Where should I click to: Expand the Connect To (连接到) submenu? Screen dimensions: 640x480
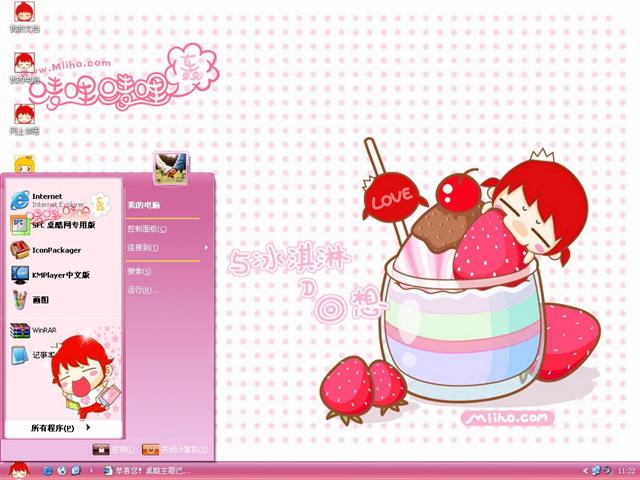click(x=167, y=247)
